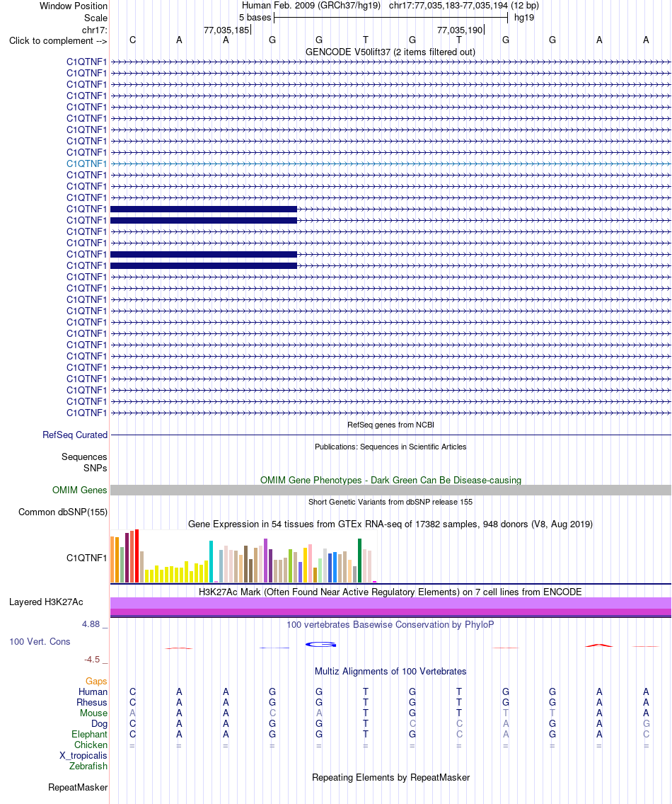Open 'Publications: Sequences in Scientific Articles' title
The image size is (672, 804).
click(390, 447)
